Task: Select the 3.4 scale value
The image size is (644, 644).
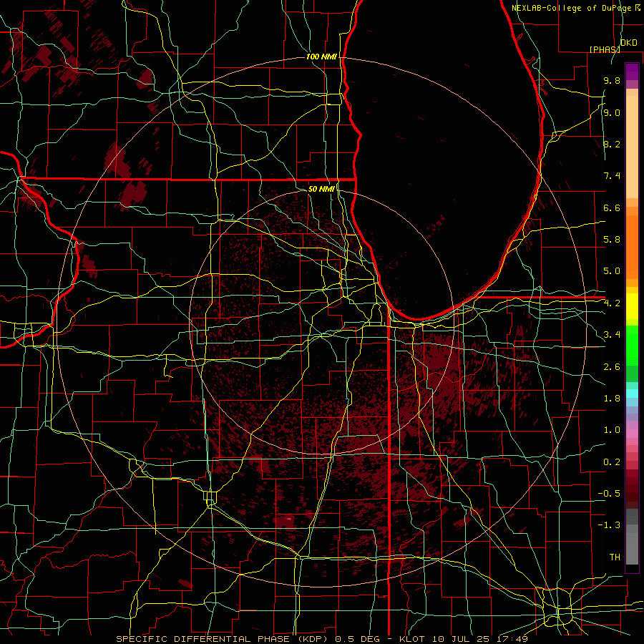Action: (x=612, y=335)
